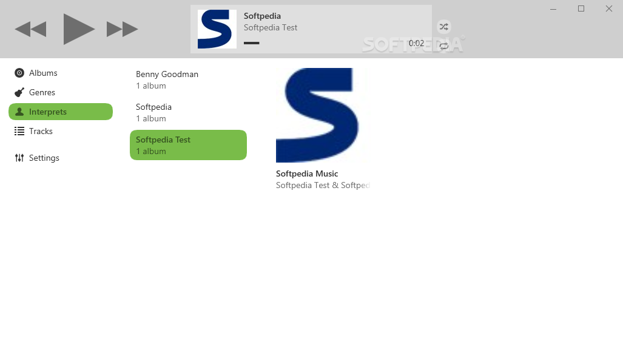Click the Softpedia Music album title
The image size is (623, 364).
[x=307, y=174]
